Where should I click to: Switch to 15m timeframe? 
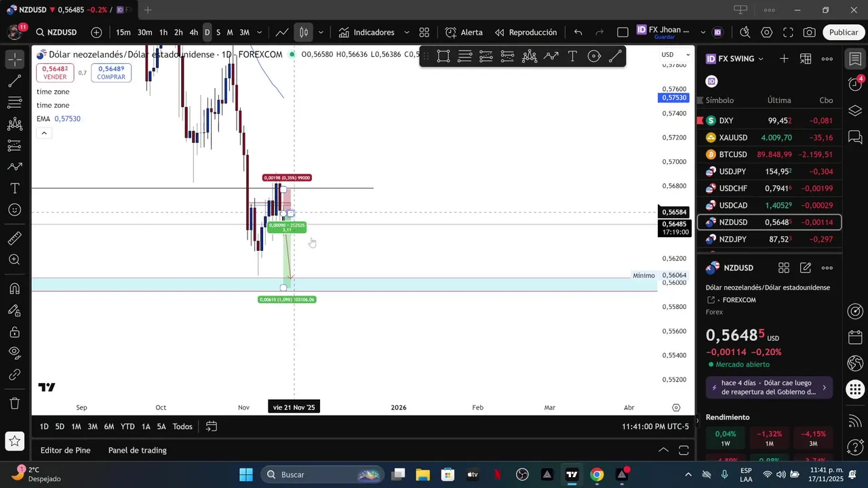[x=123, y=33]
